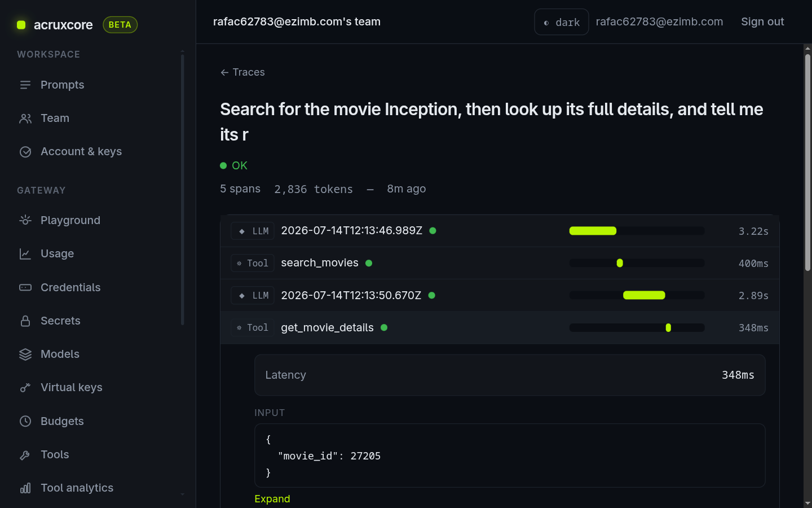Open the Prompts page
The width and height of the screenshot is (812, 508).
pos(62,85)
